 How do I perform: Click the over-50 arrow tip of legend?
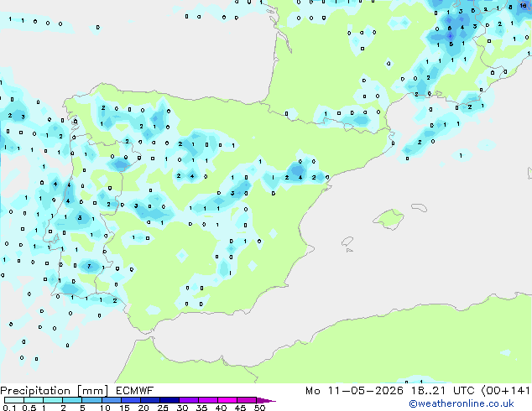[266, 400]
